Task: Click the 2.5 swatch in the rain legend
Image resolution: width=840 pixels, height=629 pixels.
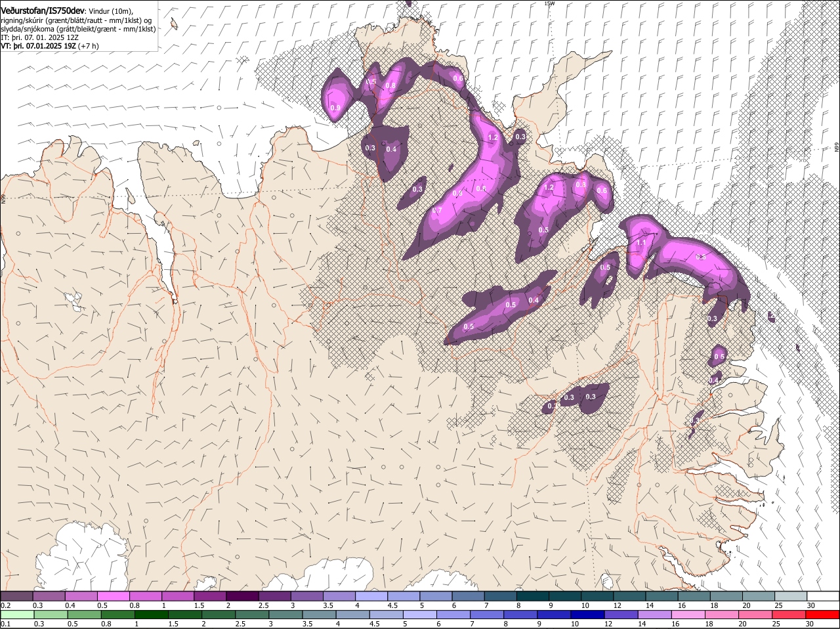Action: click(x=251, y=615)
